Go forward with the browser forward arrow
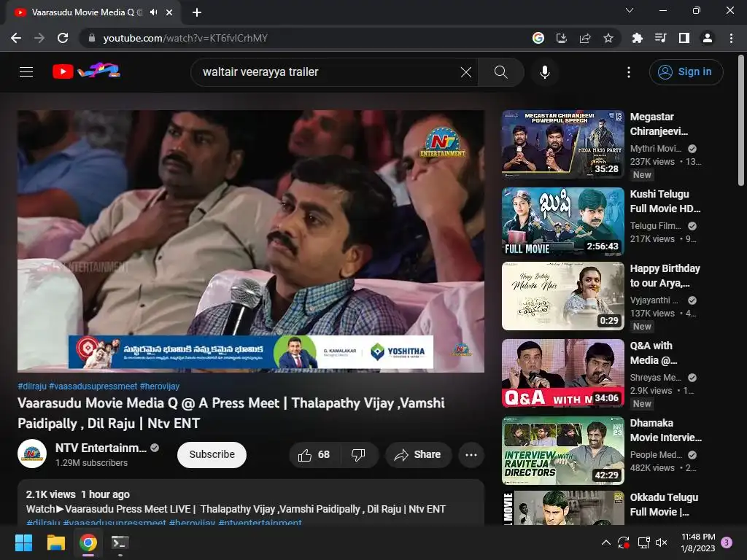The width and height of the screenshot is (747, 560). tap(39, 38)
